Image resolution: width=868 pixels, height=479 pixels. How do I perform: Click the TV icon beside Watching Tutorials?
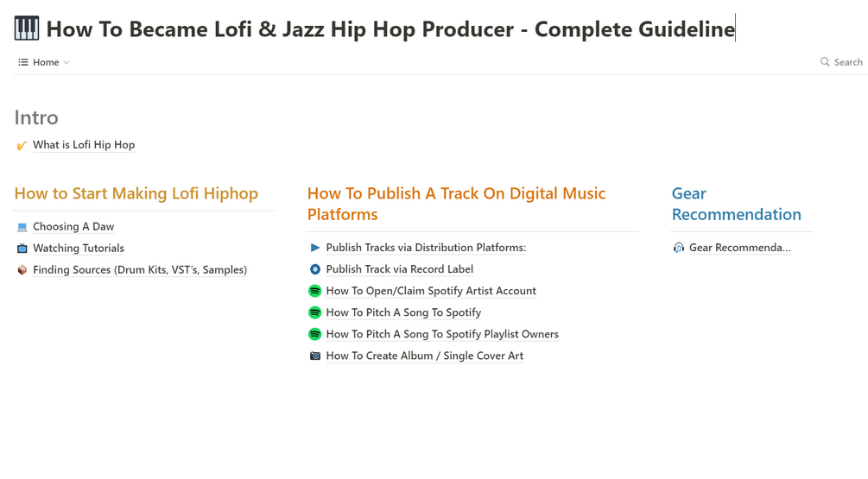tap(22, 249)
